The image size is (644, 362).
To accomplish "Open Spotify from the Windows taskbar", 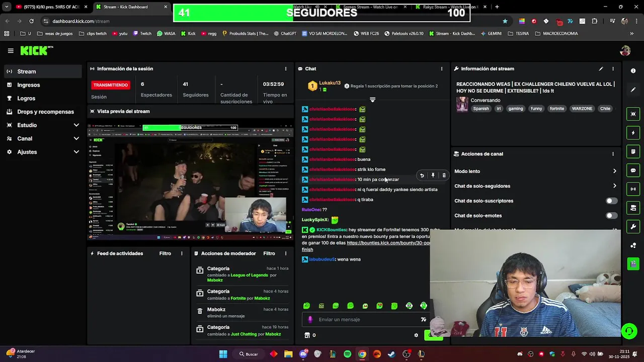I will coord(348,354).
